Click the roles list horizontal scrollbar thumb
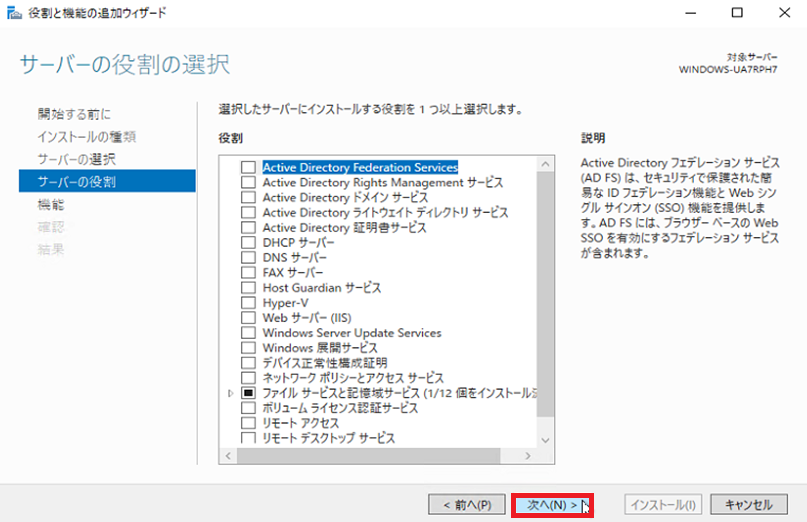The width and height of the screenshot is (807, 522). [369, 456]
